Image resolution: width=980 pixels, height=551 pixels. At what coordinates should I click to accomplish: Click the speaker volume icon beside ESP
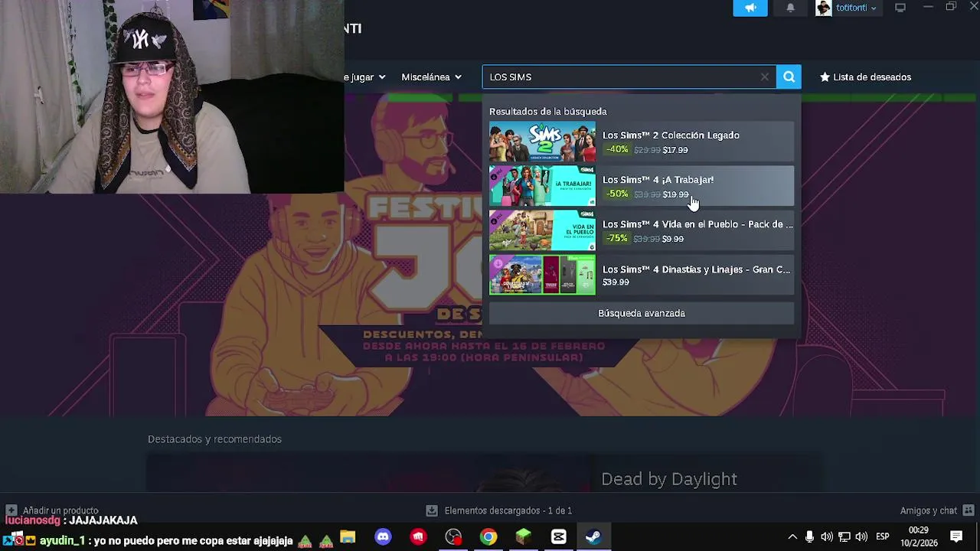tap(862, 536)
